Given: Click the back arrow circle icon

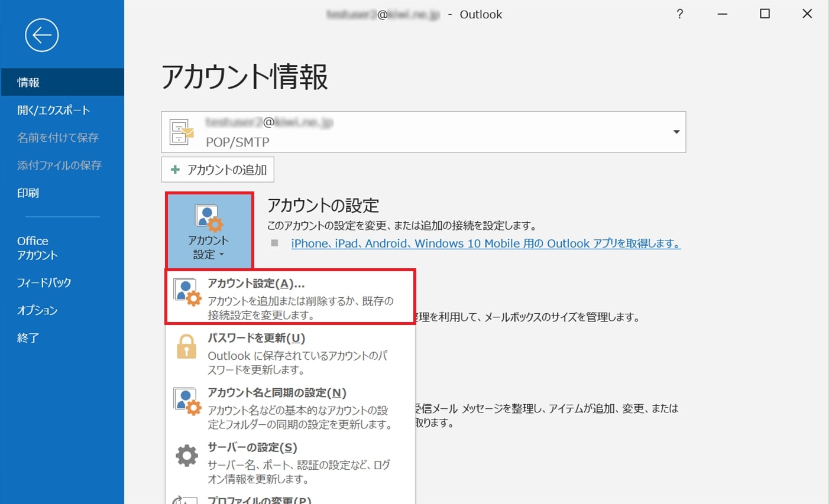Looking at the screenshot, I should tap(42, 35).
